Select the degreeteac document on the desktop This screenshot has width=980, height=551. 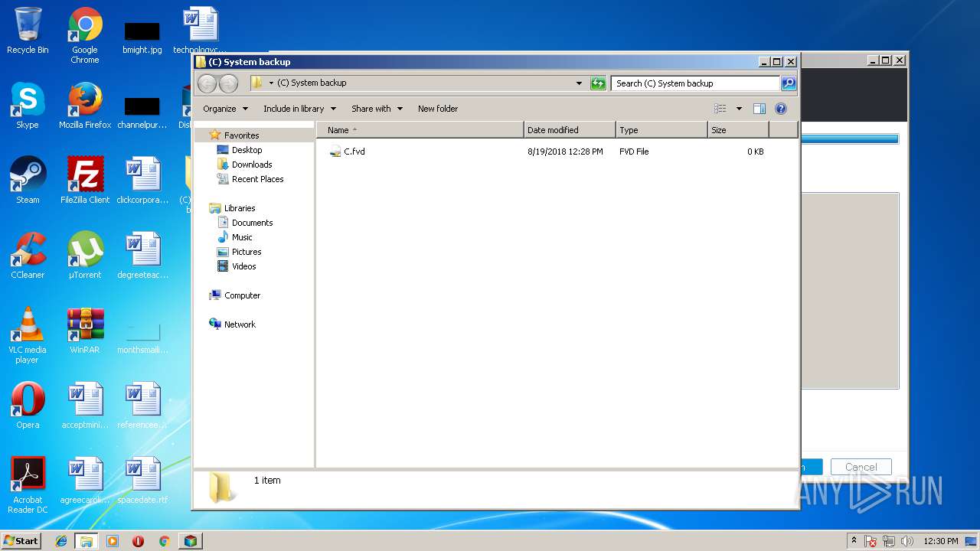(142, 256)
